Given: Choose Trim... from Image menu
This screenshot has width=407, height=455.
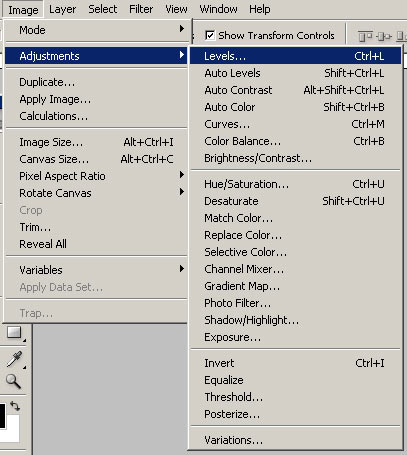Looking at the screenshot, I should click(x=96, y=227).
